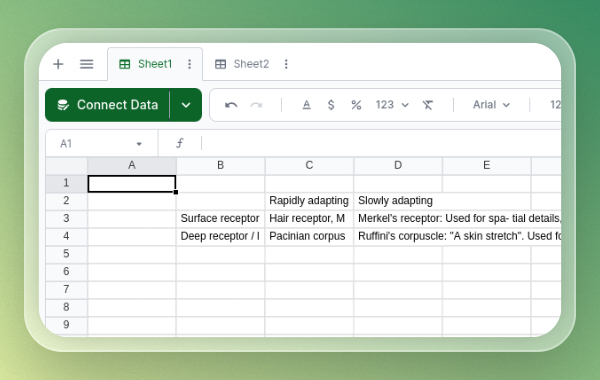
Task: Select row 1 header
Action: pos(66,183)
